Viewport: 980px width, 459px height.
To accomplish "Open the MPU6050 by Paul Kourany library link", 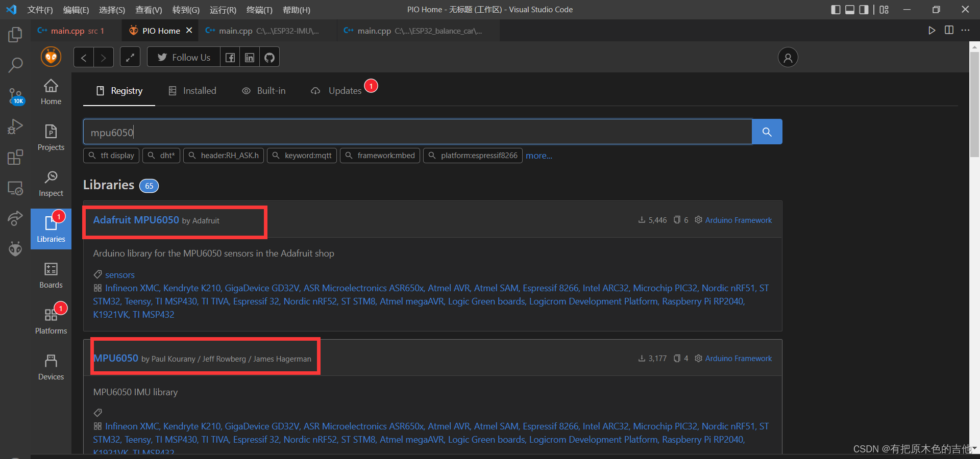I will (116, 358).
